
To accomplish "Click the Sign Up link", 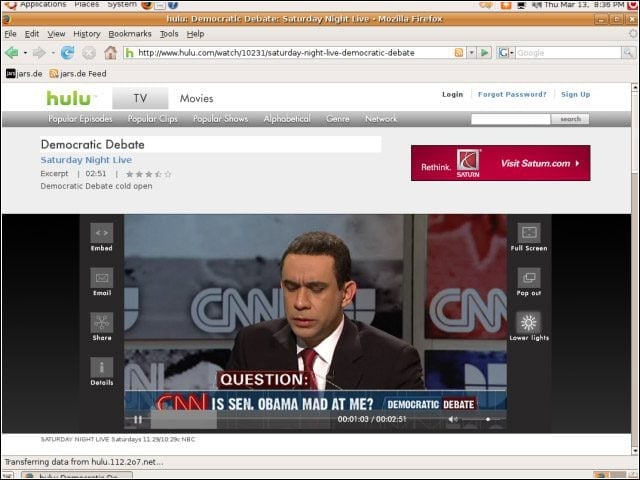I will [x=576, y=94].
